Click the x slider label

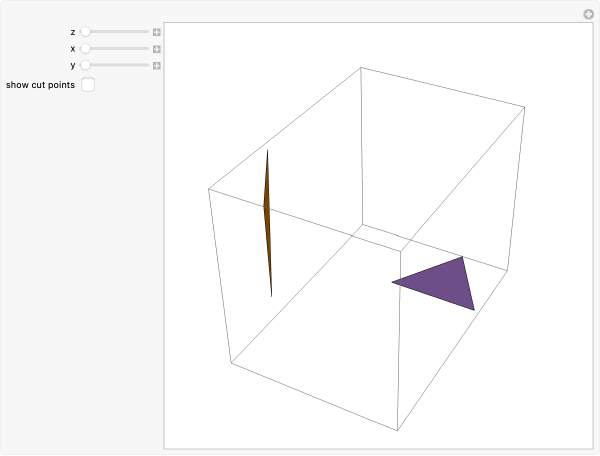pyautogui.click(x=73, y=48)
